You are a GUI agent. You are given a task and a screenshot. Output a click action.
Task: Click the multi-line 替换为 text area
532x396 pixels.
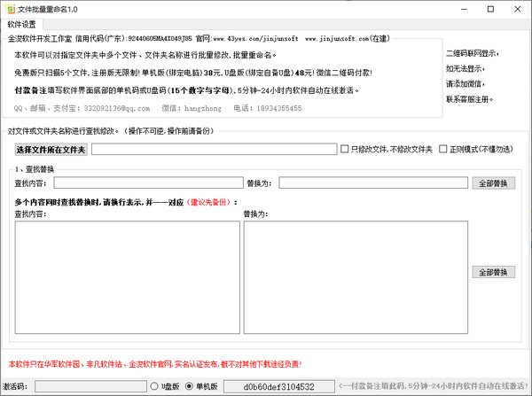[356, 277]
